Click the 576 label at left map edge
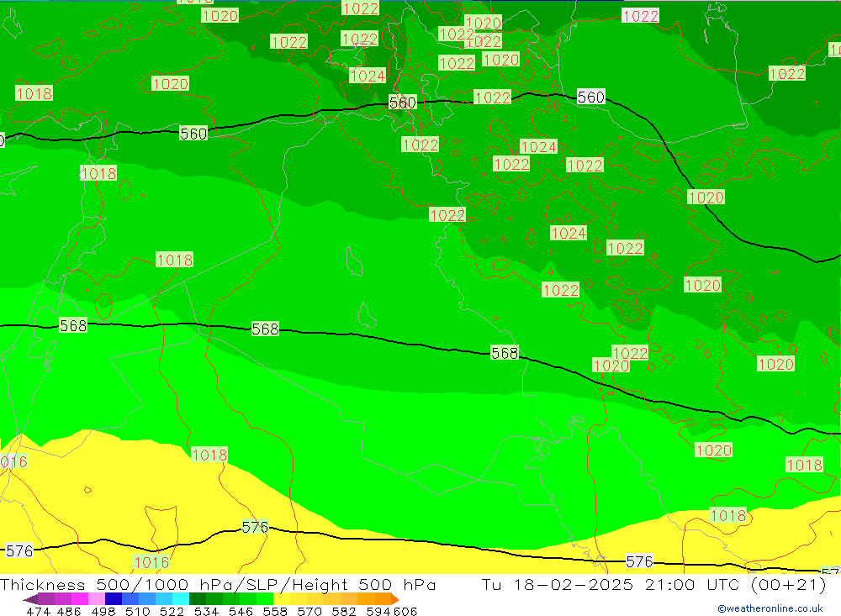The width and height of the screenshot is (841, 616). pyautogui.click(x=19, y=550)
